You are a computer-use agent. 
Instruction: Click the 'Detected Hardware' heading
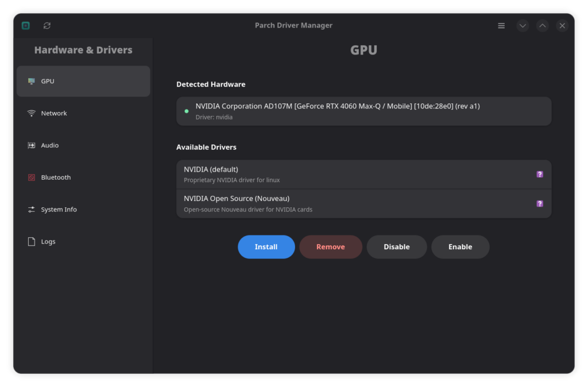211,84
